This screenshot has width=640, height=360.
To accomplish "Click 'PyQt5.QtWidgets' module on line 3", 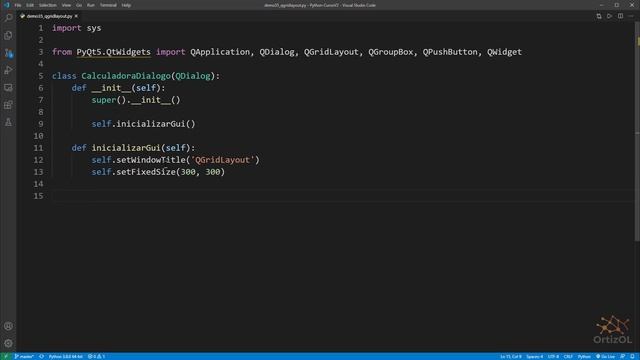I will (113, 52).
